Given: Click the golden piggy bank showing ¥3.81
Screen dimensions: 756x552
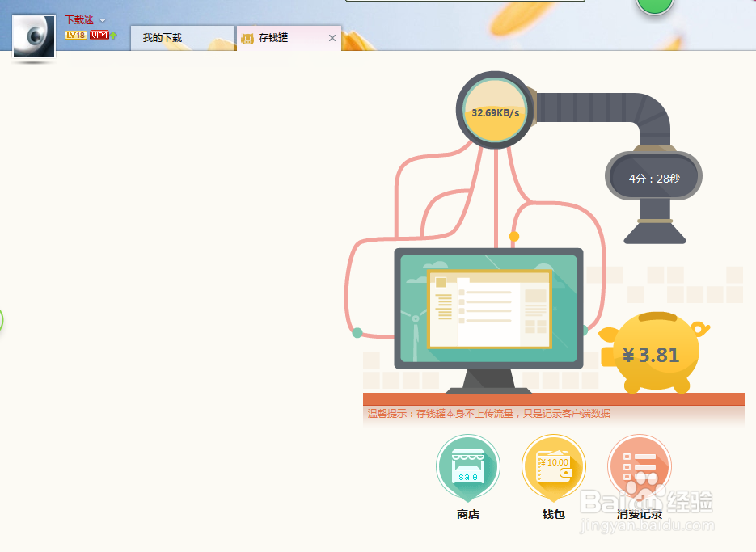Looking at the screenshot, I should point(653,353).
